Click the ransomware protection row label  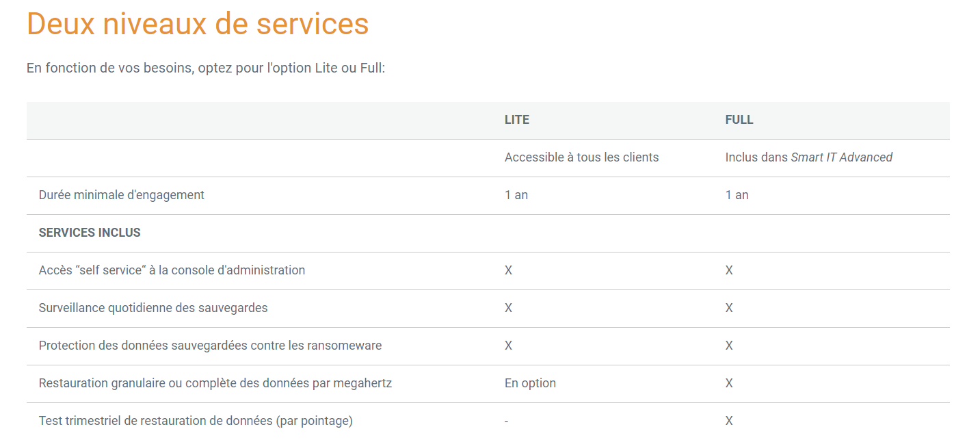[210, 346]
